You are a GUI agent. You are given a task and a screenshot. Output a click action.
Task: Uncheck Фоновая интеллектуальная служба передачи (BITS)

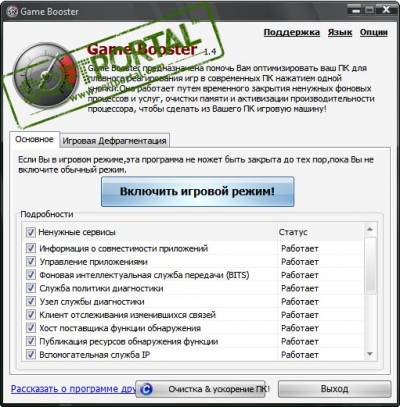(x=31, y=275)
